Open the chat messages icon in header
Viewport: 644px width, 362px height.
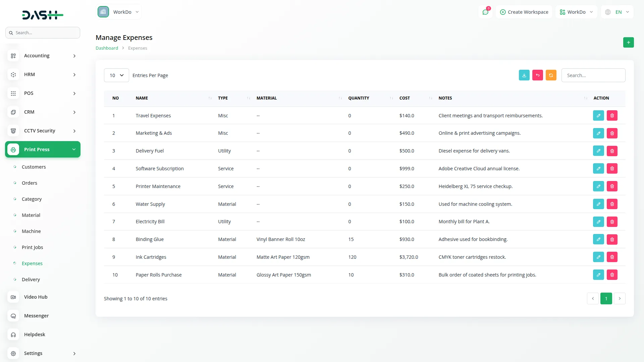pos(485,12)
